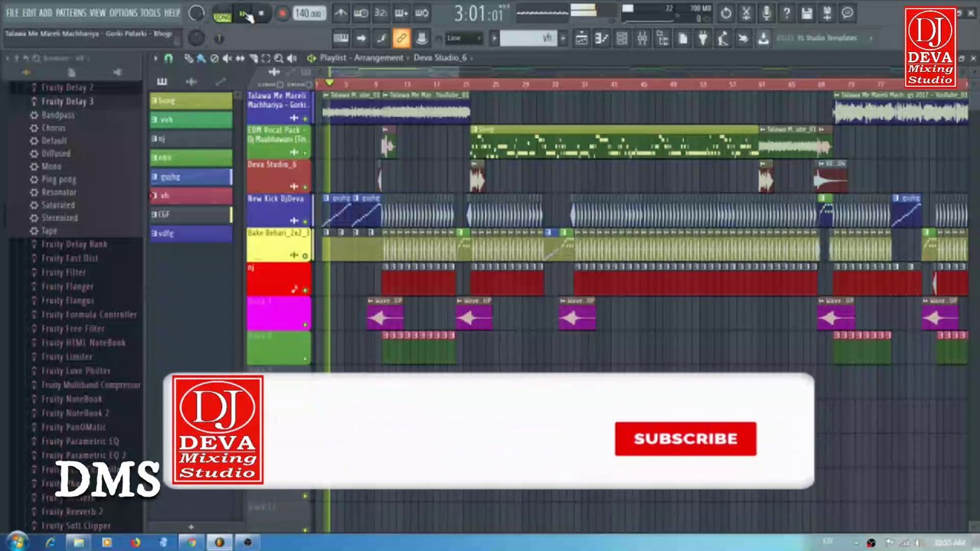Open the plugin picker plug icon

coord(703,38)
